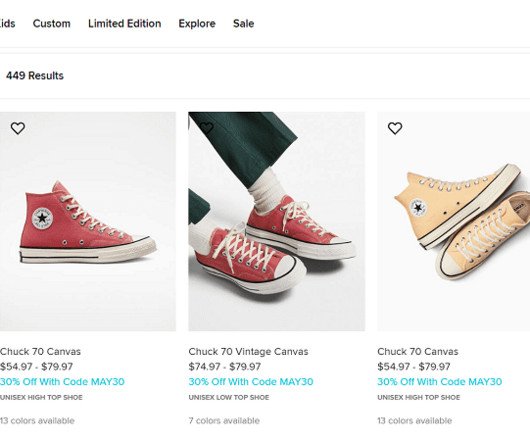
Task: Click MAY30 promo text under red high top
Action: pyautogui.click(x=62, y=382)
